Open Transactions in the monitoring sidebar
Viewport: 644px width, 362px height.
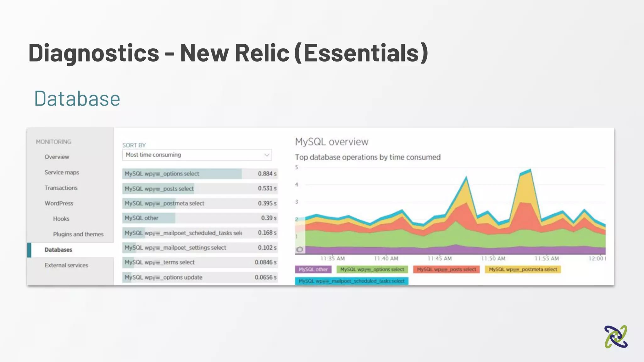(61, 188)
